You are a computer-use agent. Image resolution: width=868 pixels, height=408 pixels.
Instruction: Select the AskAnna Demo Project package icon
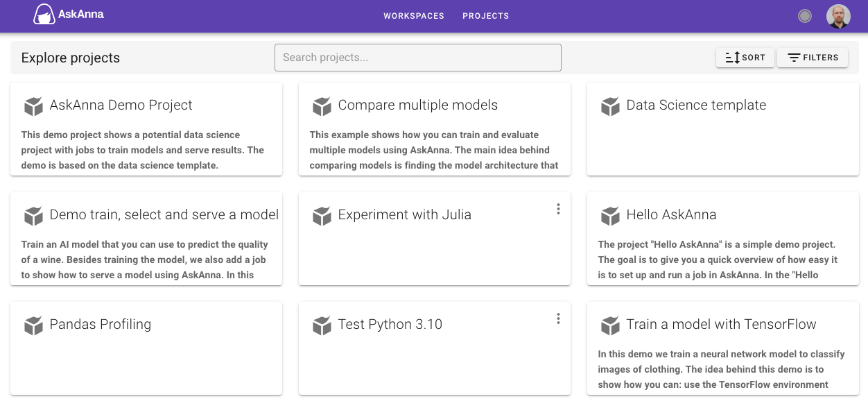coord(33,106)
